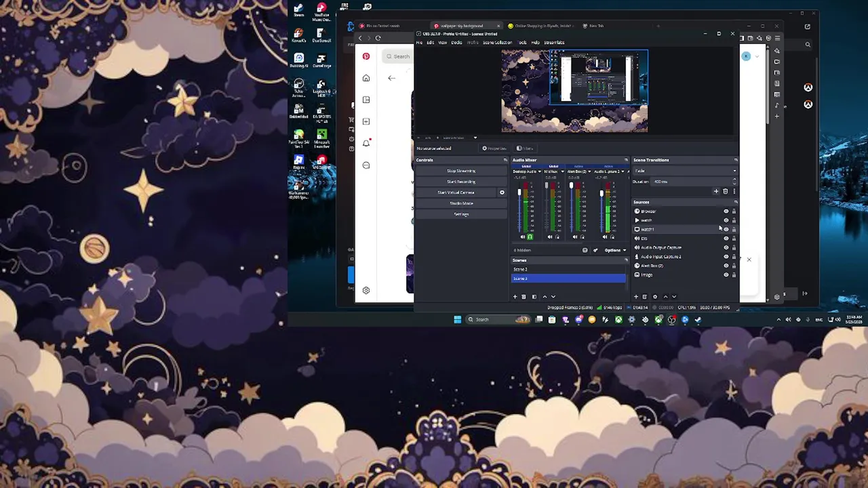Remove selected scene with trash icon
Screen dimensions: 868x488
click(524, 297)
